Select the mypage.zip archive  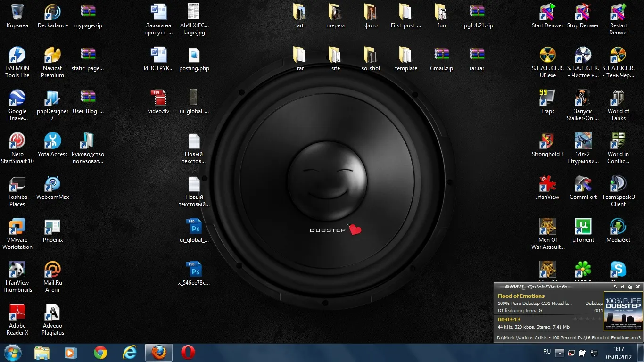88,16
